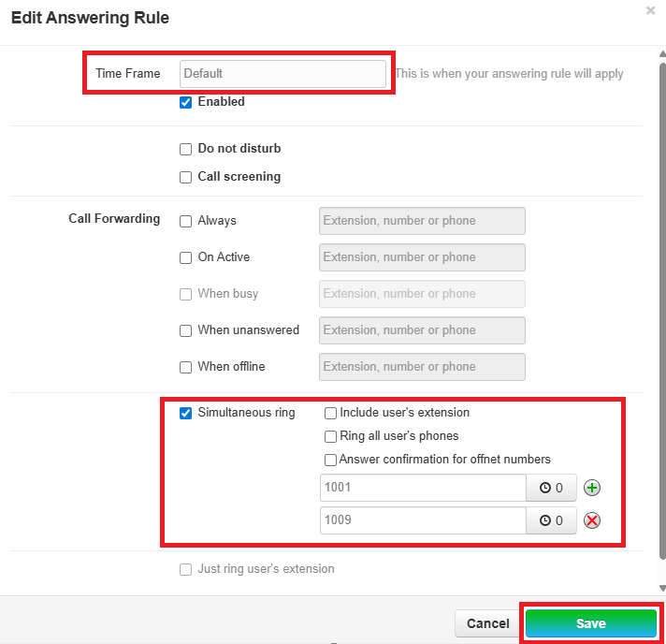The width and height of the screenshot is (666, 644).
Task: Click the 1001 simultaneous ring number field
Action: tap(422, 488)
